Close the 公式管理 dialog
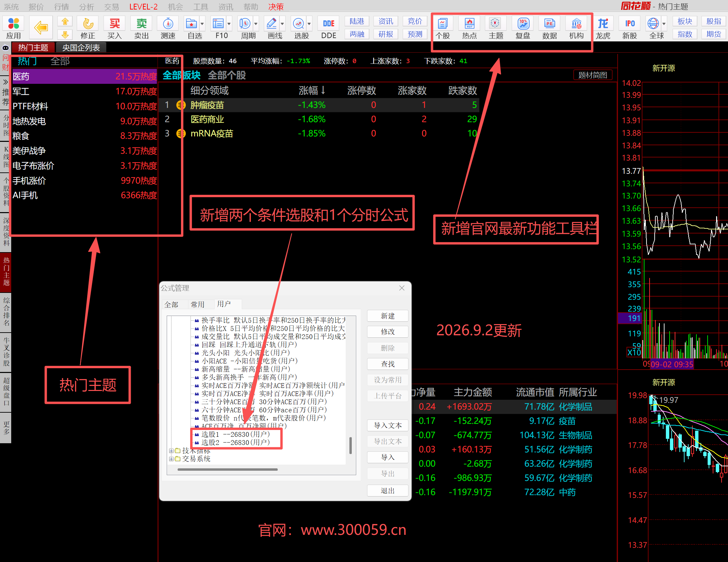Viewport: 728px width, 562px height. [402, 288]
